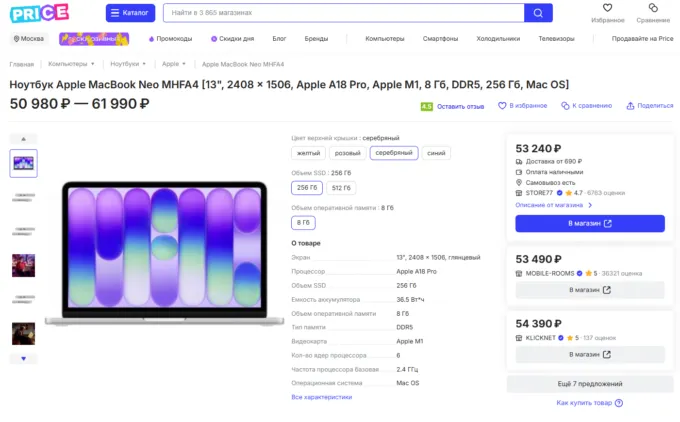Viewport: 680px width, 422px height.
Task: Click Apple MacBook Neo MHFA4 breadcrumb
Action: pyautogui.click(x=243, y=64)
